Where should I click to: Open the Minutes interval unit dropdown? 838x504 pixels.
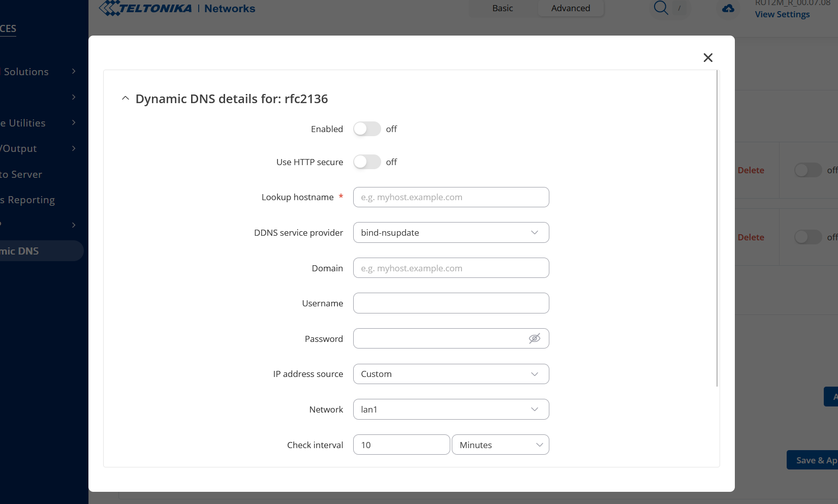pos(501,445)
